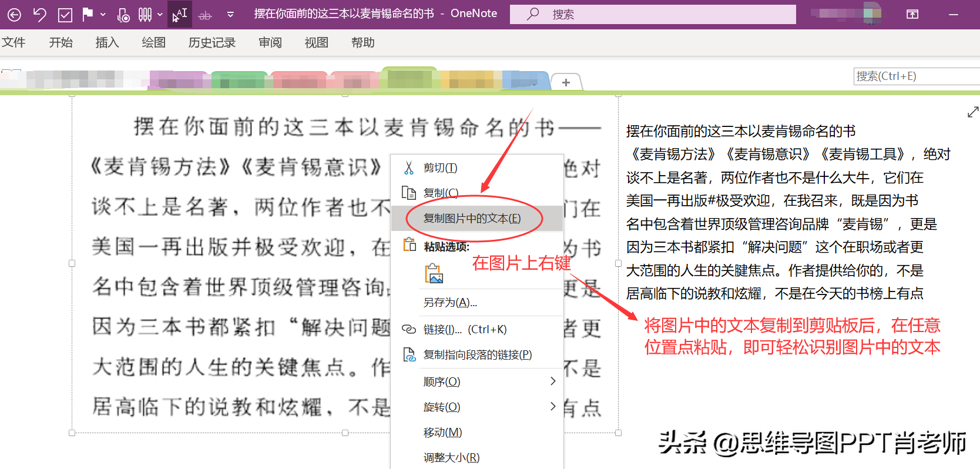Click the paragraph link icon in the menu

(x=409, y=354)
